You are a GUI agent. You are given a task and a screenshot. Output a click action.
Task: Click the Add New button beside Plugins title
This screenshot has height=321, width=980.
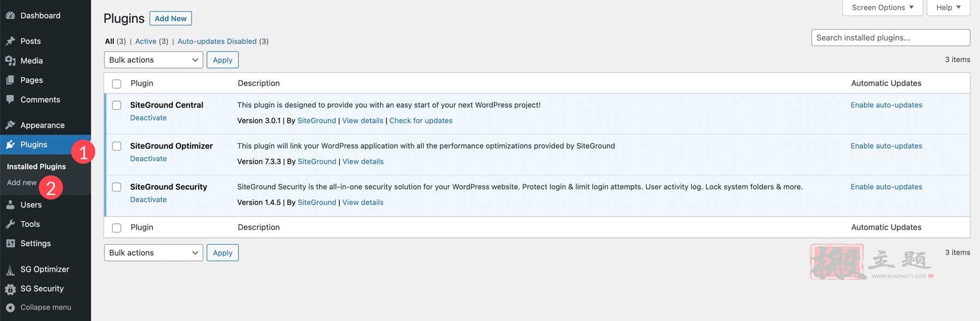(x=170, y=18)
